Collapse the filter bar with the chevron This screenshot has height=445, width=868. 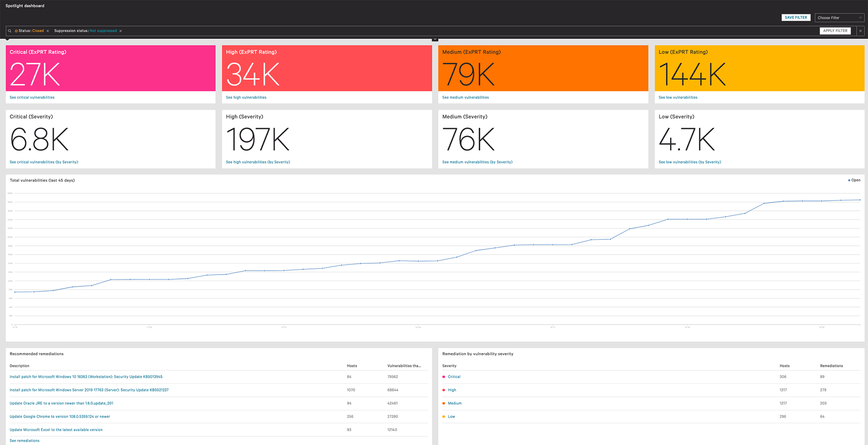[x=435, y=39]
